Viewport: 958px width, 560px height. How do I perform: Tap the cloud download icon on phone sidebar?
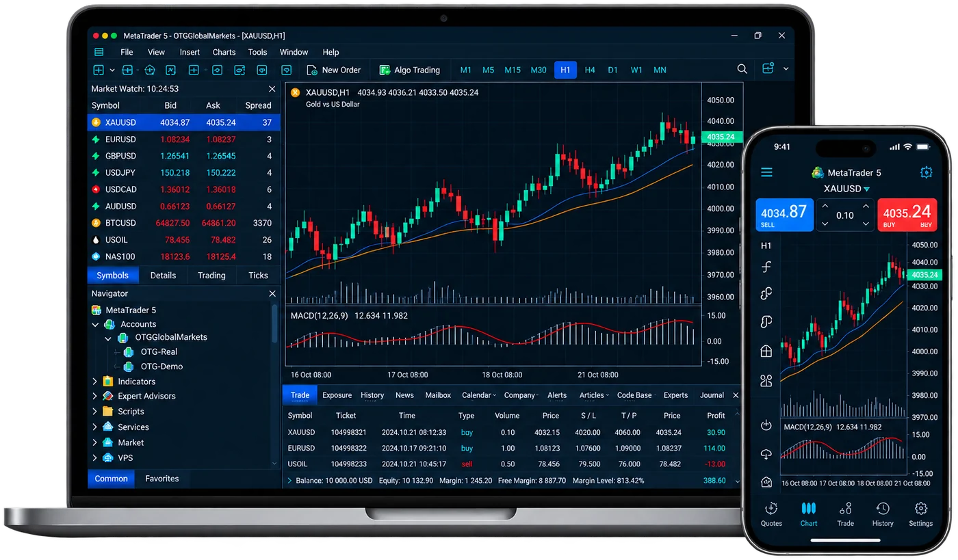coord(766,454)
